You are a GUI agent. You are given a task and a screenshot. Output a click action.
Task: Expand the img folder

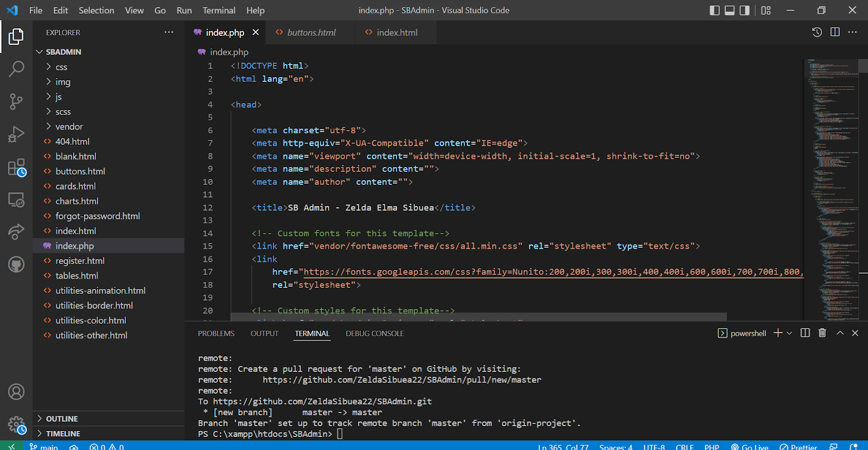pyautogui.click(x=108, y=82)
